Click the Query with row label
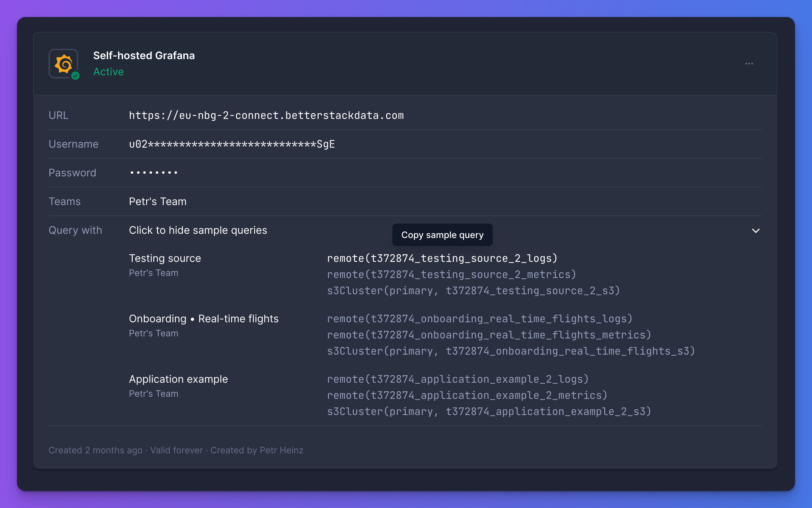 point(75,230)
